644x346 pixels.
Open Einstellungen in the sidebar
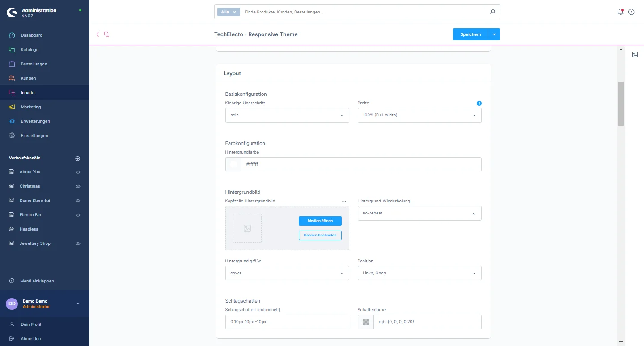click(x=34, y=136)
